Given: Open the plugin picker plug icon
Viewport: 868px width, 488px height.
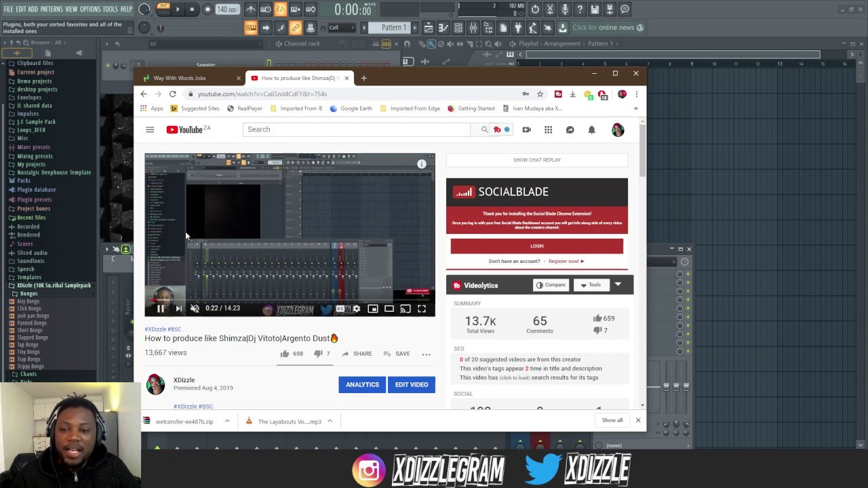Looking at the screenshot, I should [x=517, y=28].
